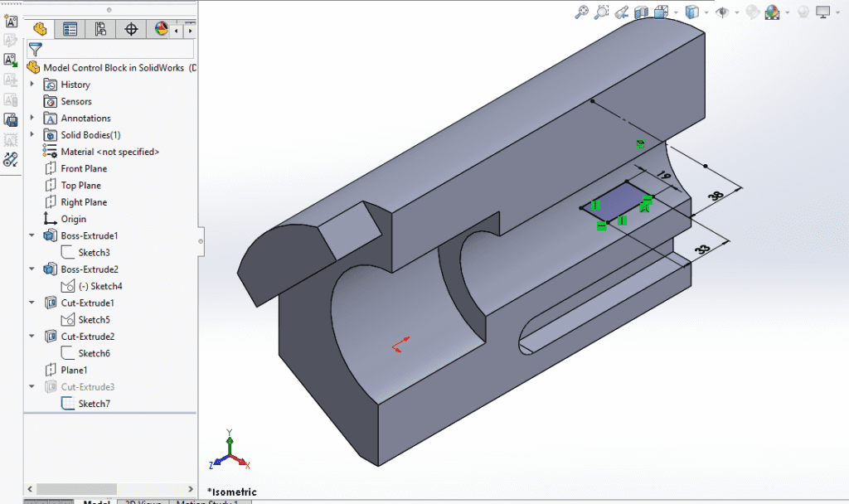Click the 38 dimension on the model

click(x=716, y=196)
